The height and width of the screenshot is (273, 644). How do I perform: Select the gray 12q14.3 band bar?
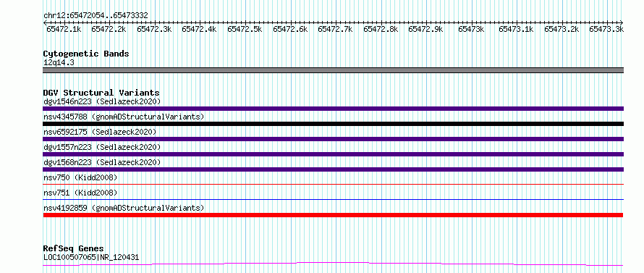tap(333, 70)
